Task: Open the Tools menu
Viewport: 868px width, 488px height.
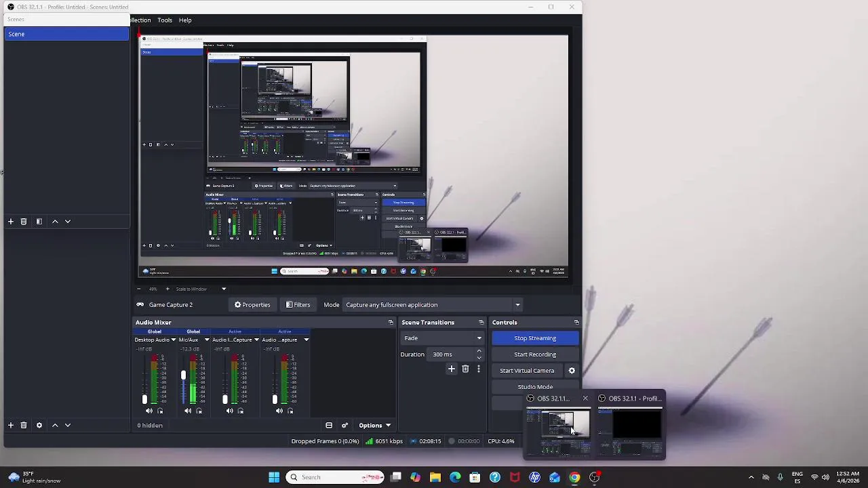Action: [x=165, y=20]
